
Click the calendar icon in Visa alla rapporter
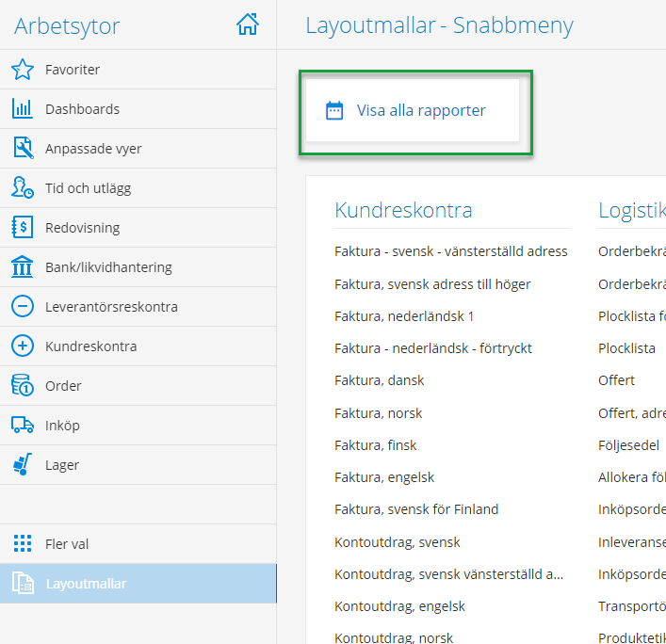(334, 111)
